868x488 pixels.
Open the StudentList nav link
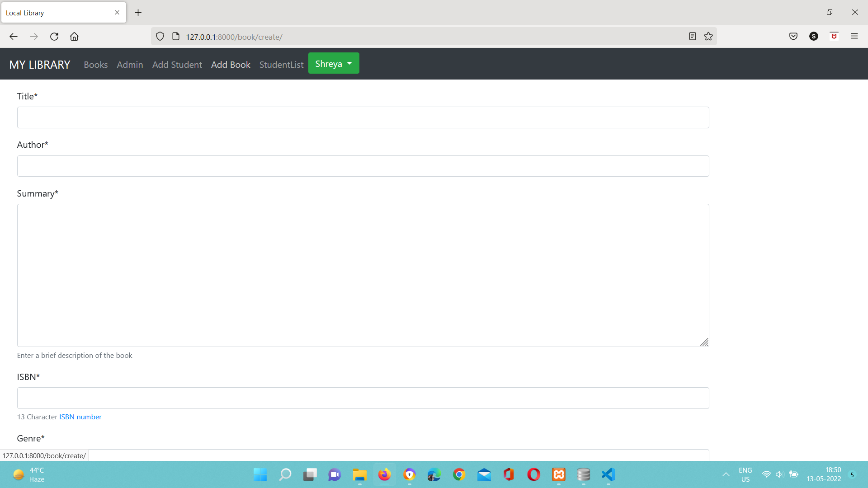pos(281,65)
